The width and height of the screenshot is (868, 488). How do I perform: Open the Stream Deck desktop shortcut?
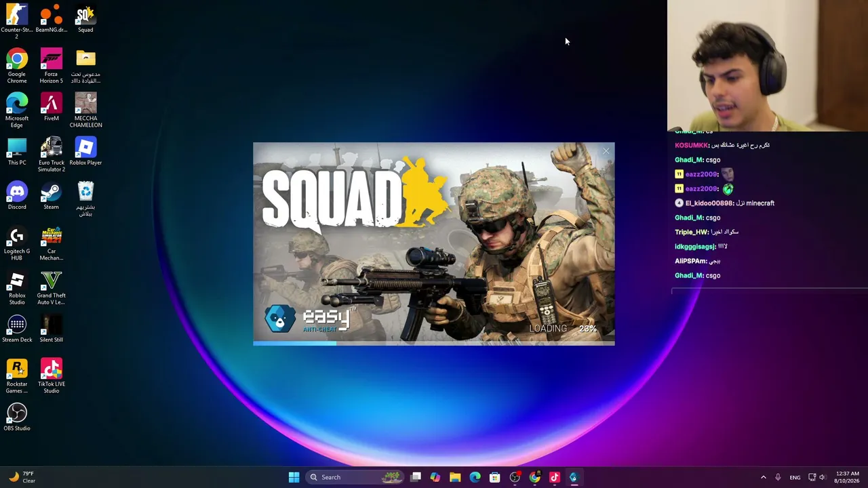[17, 329]
